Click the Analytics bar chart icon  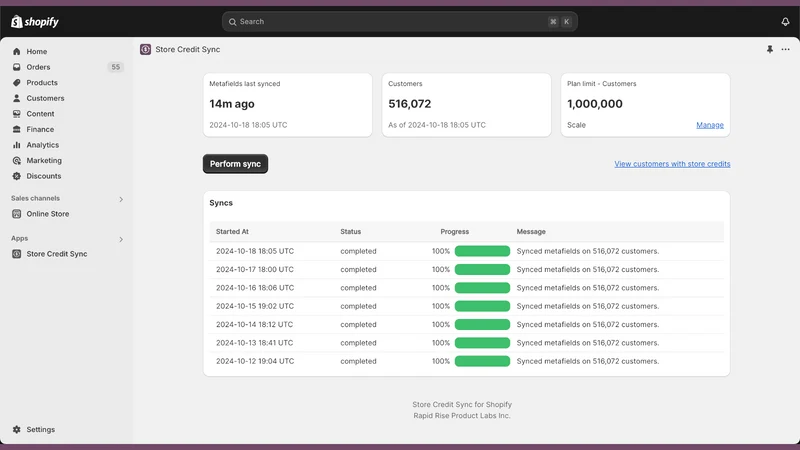coord(17,145)
